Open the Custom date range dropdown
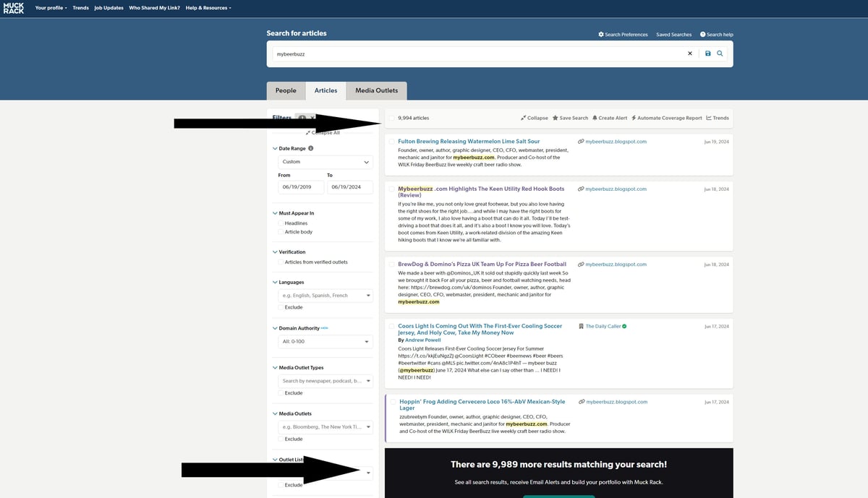 pos(325,162)
